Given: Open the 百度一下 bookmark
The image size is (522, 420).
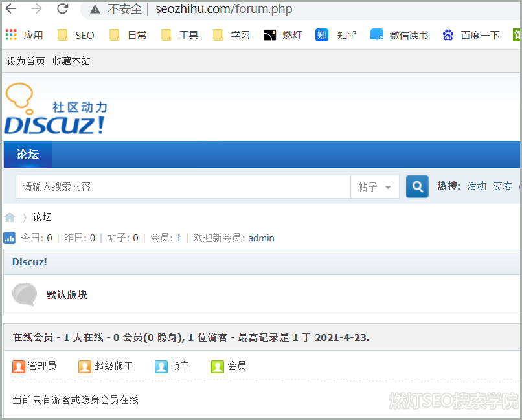Looking at the screenshot, I should tap(471, 35).
